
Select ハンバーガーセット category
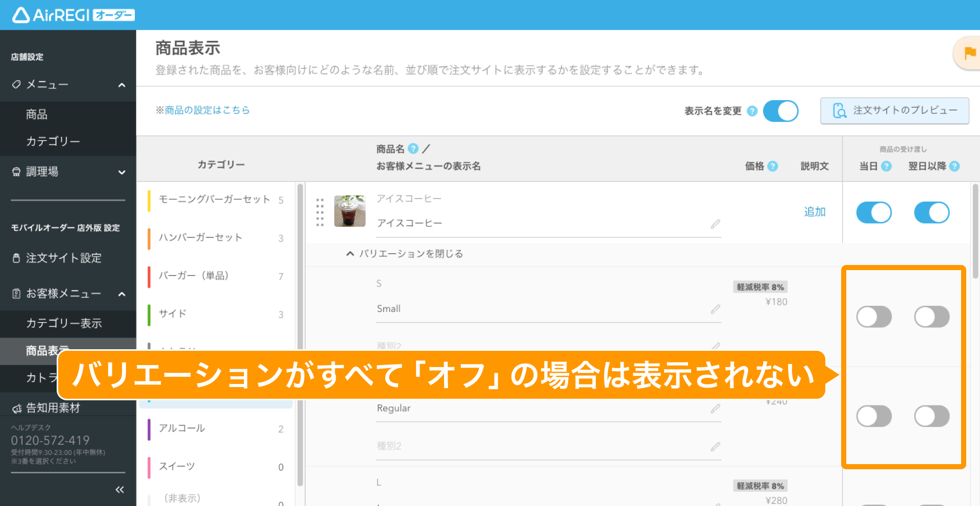click(216, 238)
